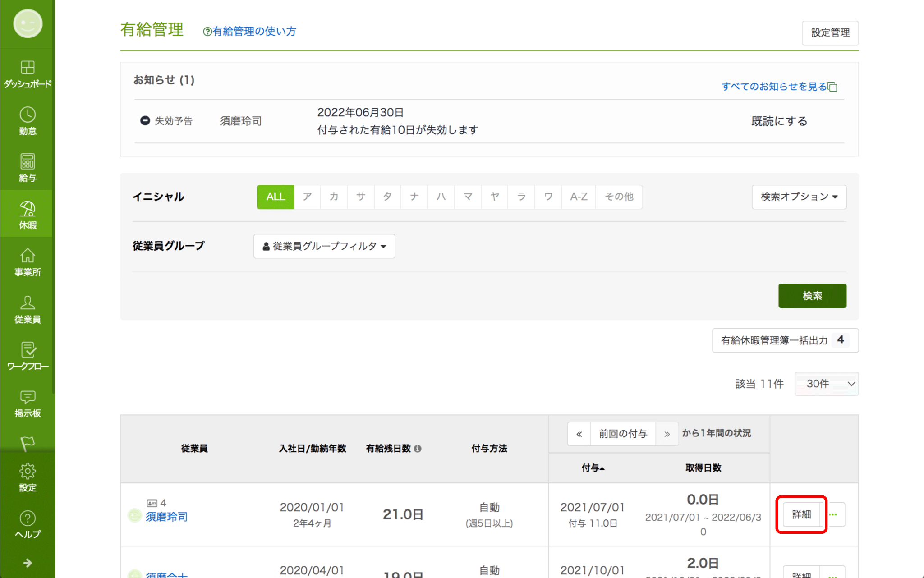The image size is (924, 578).
Task: Click 取得日数 value 0.0日
Action: coord(703,500)
